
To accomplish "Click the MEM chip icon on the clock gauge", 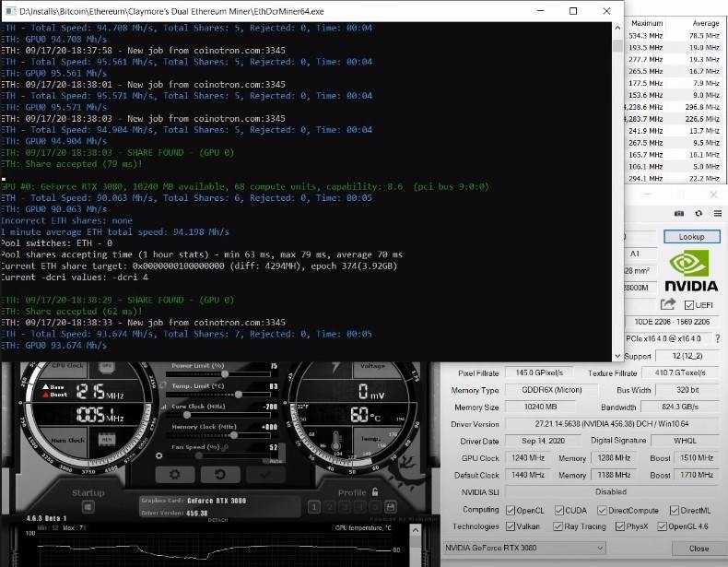I will (x=107, y=439).
